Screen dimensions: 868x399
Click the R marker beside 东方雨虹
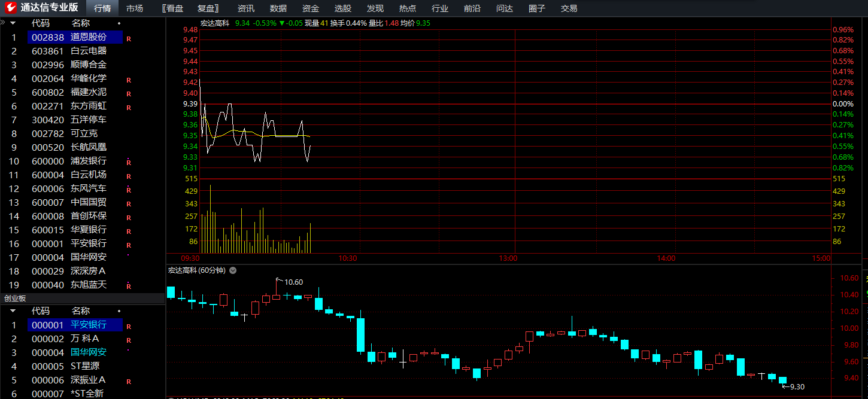click(x=129, y=107)
